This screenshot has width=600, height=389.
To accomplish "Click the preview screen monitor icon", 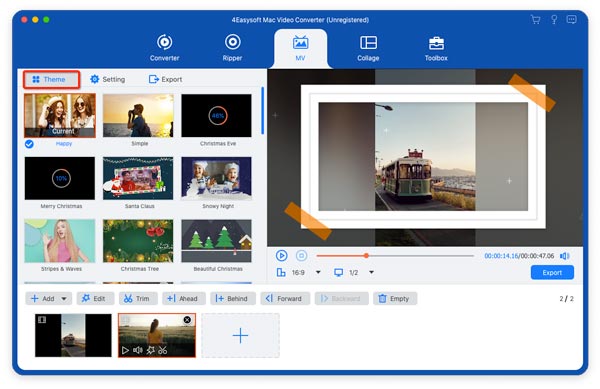I will point(338,272).
